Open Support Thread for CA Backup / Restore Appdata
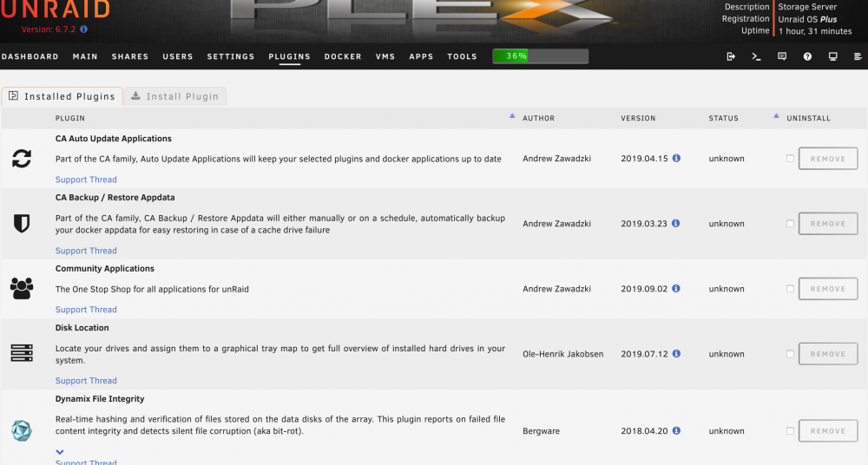 pyautogui.click(x=86, y=251)
